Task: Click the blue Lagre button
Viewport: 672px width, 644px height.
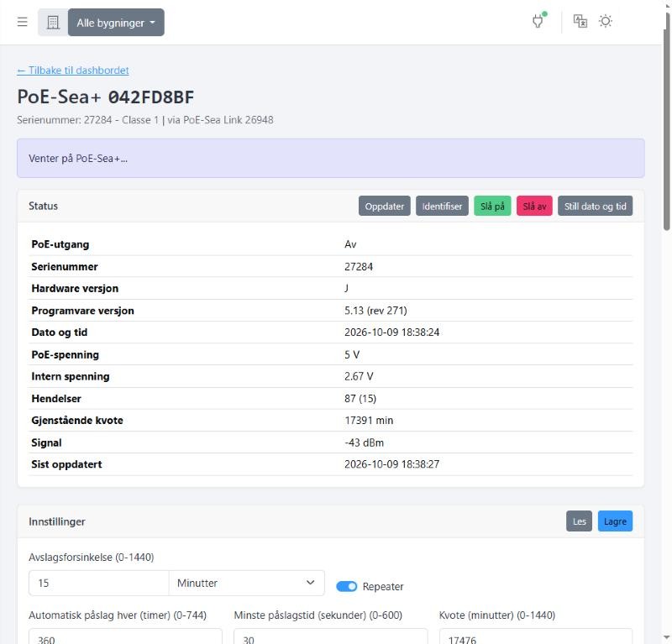Action: pyautogui.click(x=615, y=521)
